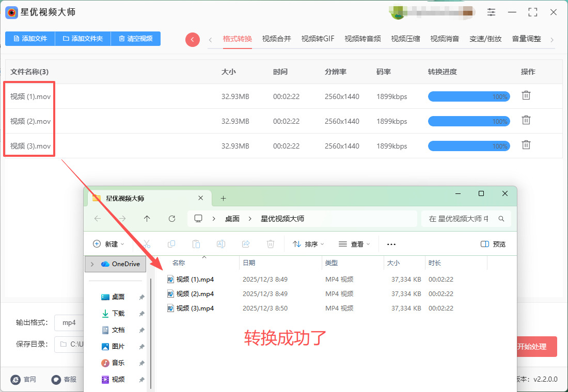Click the 清空视频 button
The image size is (568, 392).
coord(135,39)
